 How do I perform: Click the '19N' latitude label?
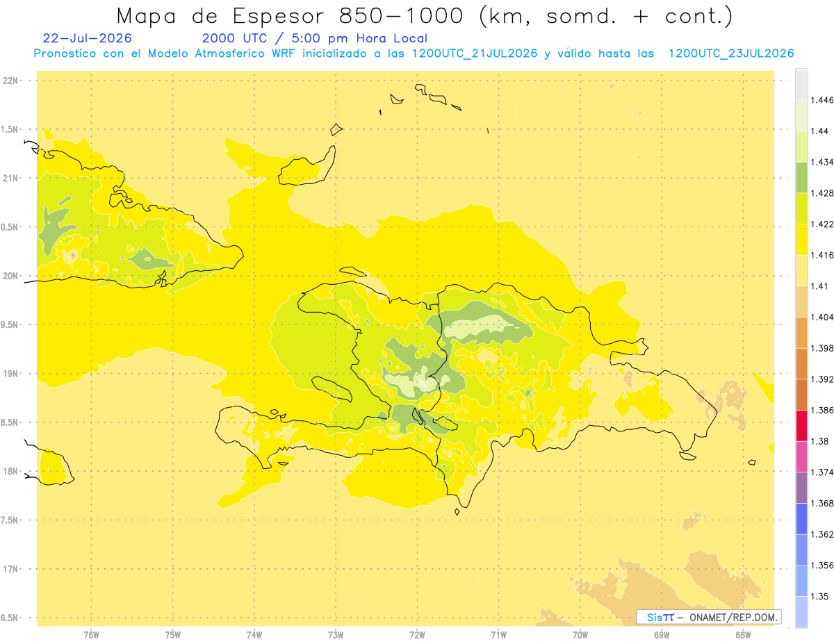(10, 374)
